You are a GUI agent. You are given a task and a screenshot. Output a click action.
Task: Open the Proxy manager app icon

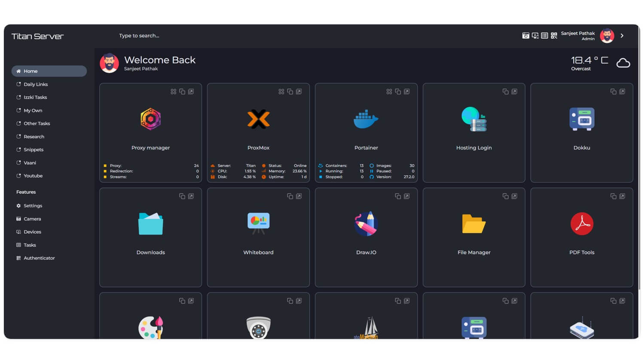click(x=150, y=119)
